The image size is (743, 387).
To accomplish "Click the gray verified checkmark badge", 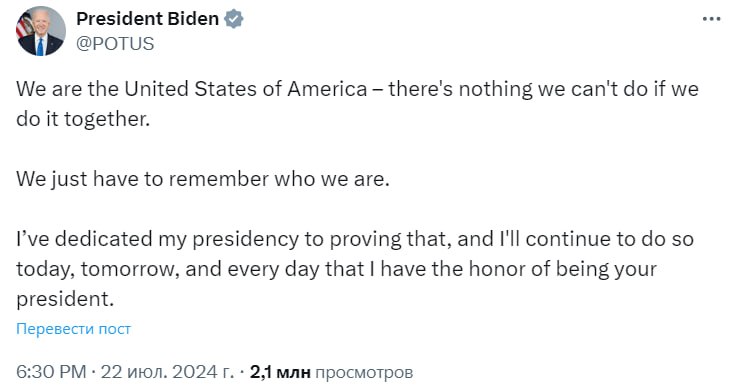I will [234, 19].
